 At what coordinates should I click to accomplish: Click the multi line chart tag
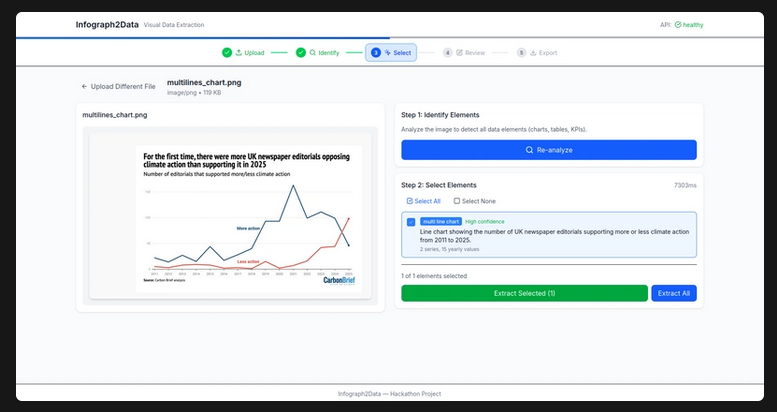coord(441,222)
